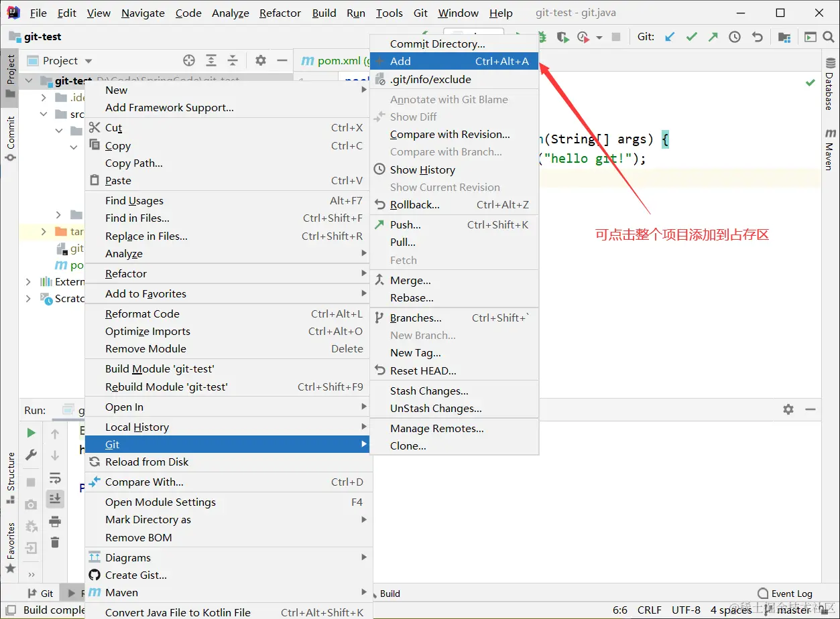The image size is (840, 619).
Task: Hide the Run panel with minus icon
Action: pyautogui.click(x=811, y=409)
